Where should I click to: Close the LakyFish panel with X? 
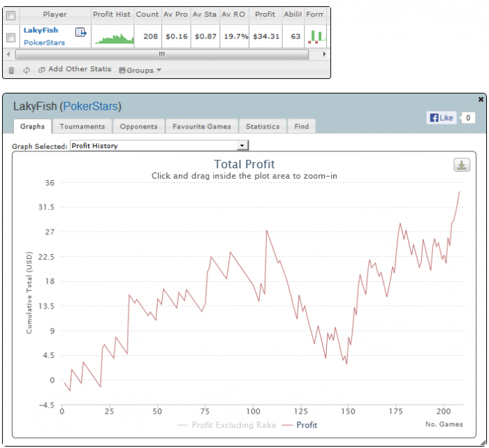tap(481, 99)
